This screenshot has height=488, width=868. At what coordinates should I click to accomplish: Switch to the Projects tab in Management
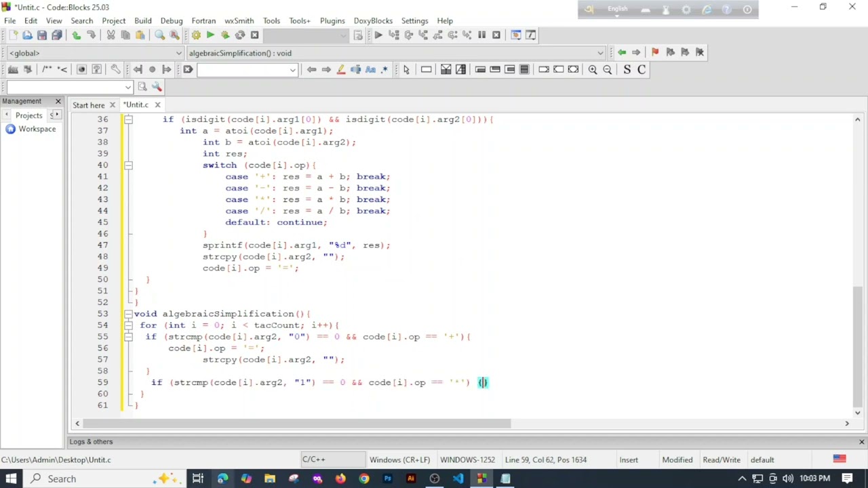(x=28, y=115)
